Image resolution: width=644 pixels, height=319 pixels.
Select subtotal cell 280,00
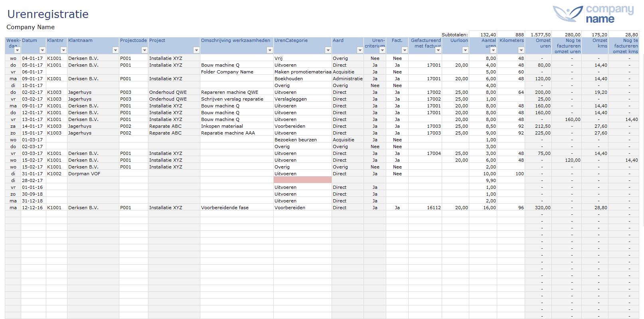pos(567,34)
